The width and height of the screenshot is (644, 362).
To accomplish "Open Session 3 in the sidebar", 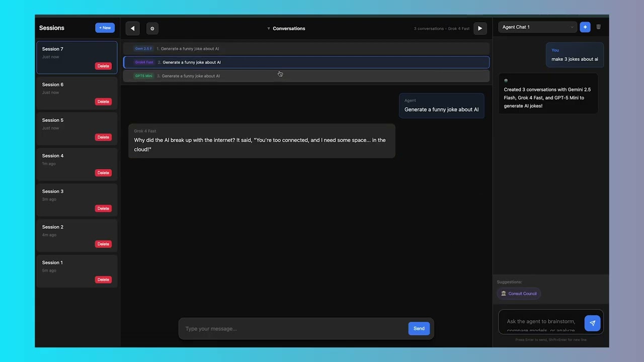I will click(76, 200).
